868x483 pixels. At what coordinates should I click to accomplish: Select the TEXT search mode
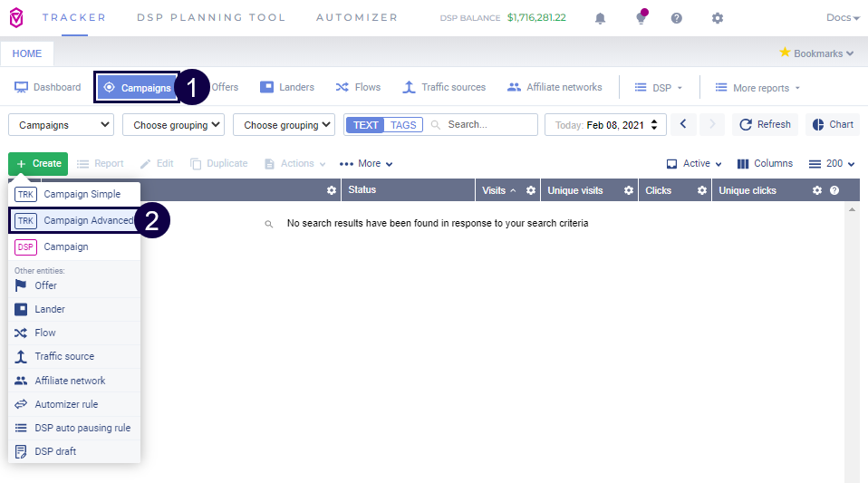[365, 125]
